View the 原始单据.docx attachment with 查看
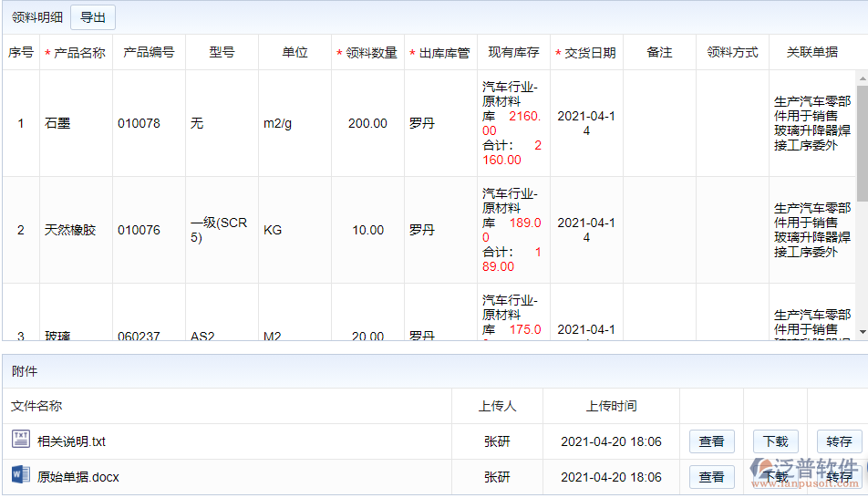The image size is (868, 498). click(x=711, y=476)
